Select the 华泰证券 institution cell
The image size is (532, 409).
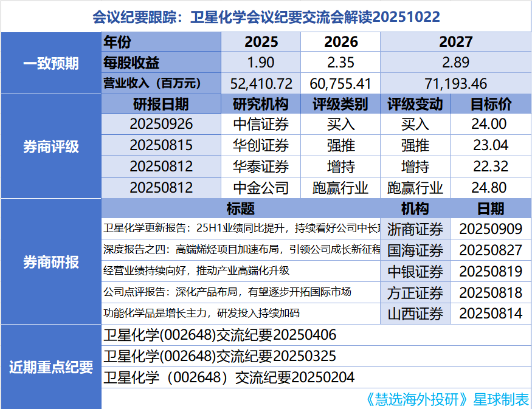261,167
